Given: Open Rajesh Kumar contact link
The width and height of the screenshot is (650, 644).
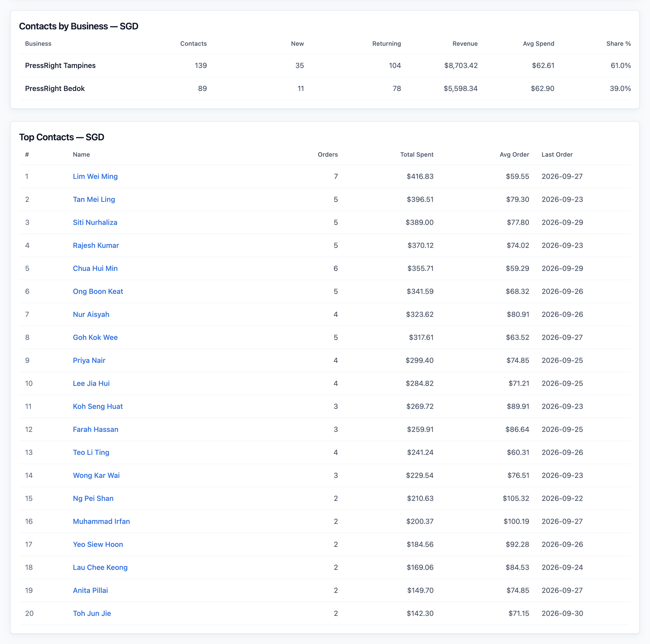Looking at the screenshot, I should coord(96,245).
